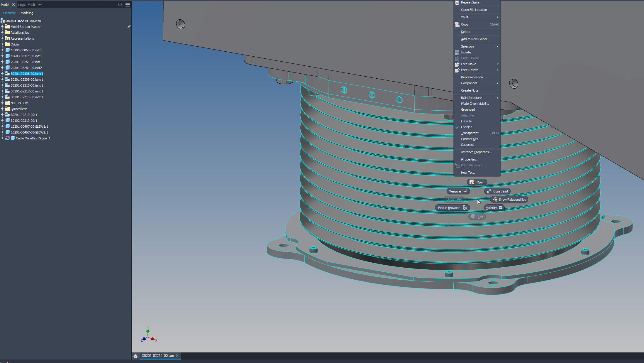Toggle the Enabled check option
The width and height of the screenshot is (644, 363).
466,127
